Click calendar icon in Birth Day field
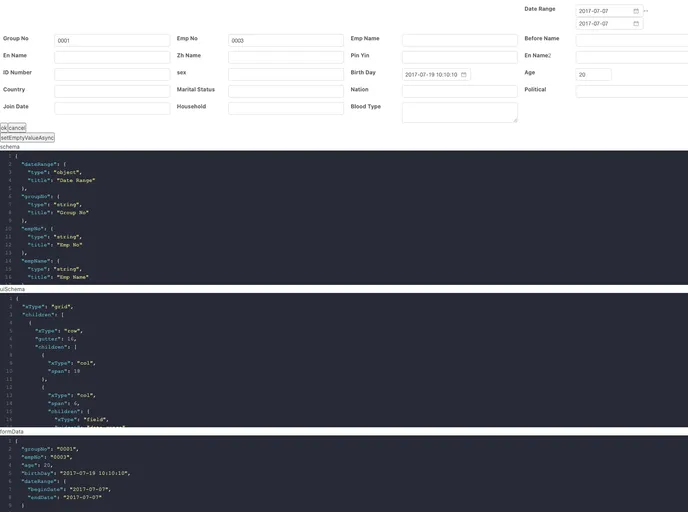 (x=463, y=75)
